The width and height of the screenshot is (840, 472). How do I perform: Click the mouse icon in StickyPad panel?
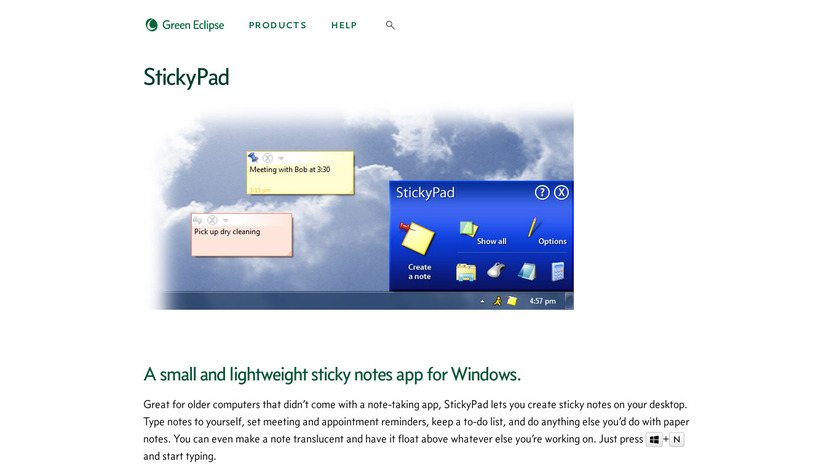click(496, 271)
